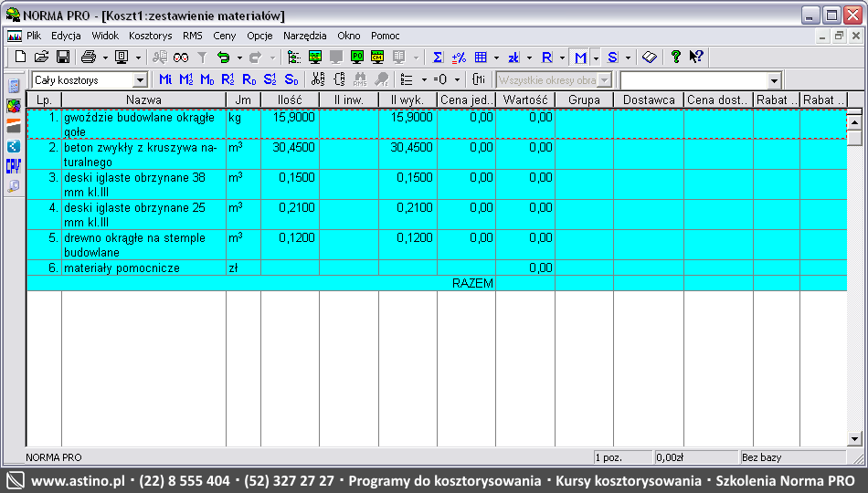
Task: Open a file using the folder icon
Action: tap(41, 57)
